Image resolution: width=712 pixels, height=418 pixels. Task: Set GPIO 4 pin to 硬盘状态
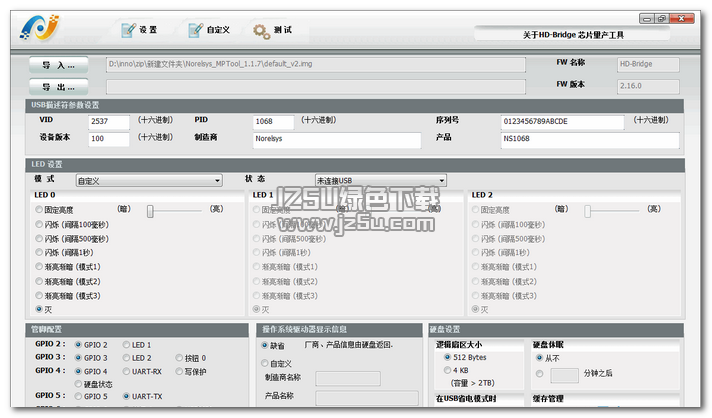(x=79, y=384)
